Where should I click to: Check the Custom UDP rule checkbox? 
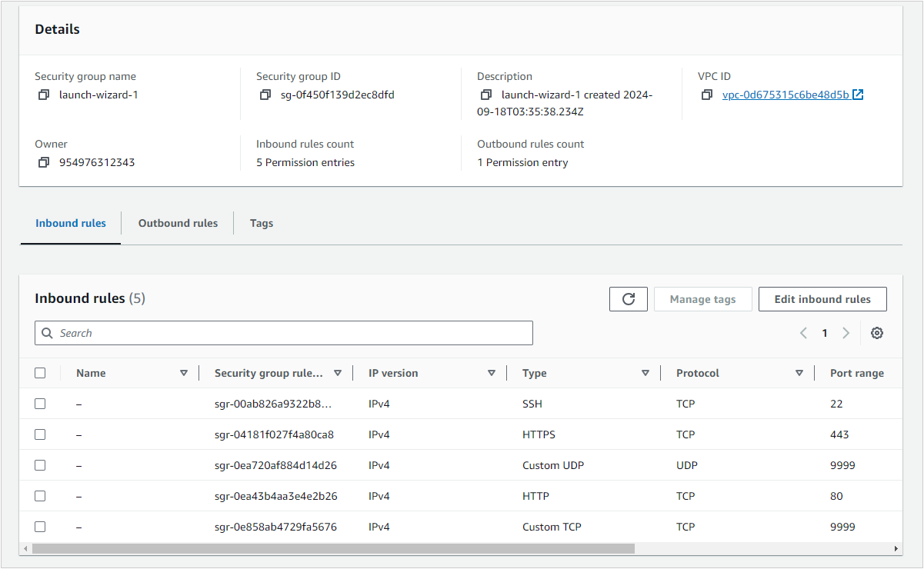point(40,464)
